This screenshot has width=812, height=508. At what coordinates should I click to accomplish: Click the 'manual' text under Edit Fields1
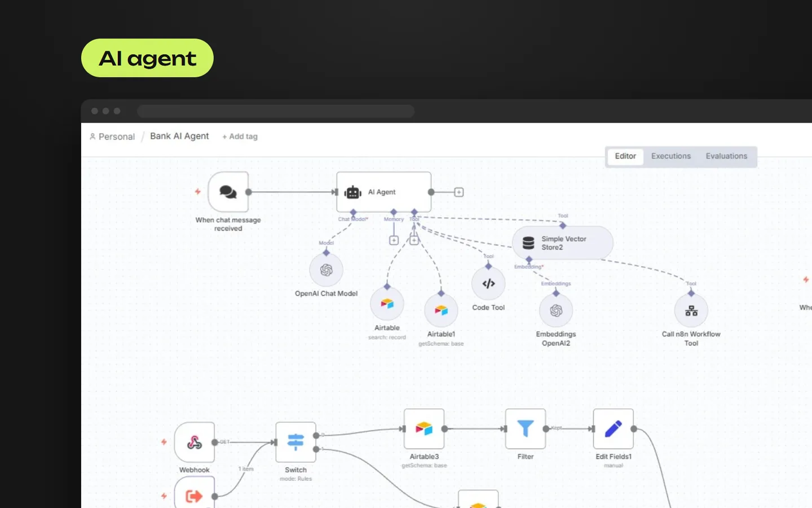pos(614,466)
